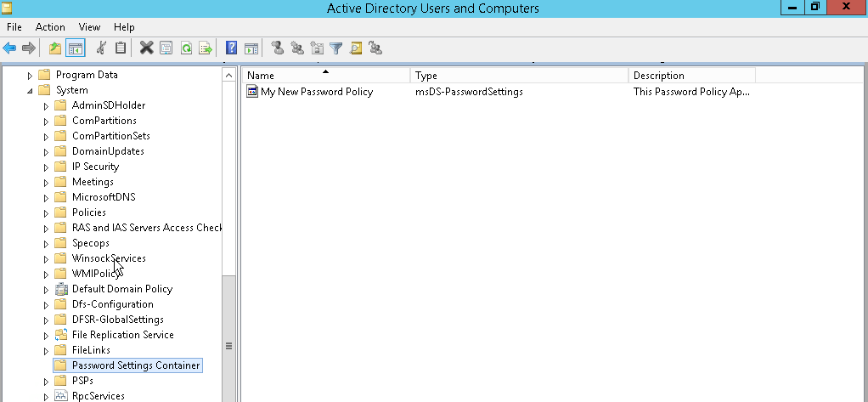Viewport: 868px width, 402px height.
Task: Toggle the Show/Hide Console Tree icon
Action: click(x=76, y=48)
